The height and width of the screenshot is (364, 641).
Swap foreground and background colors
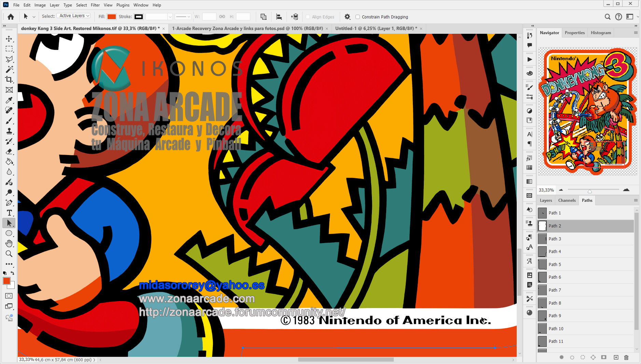point(13,273)
